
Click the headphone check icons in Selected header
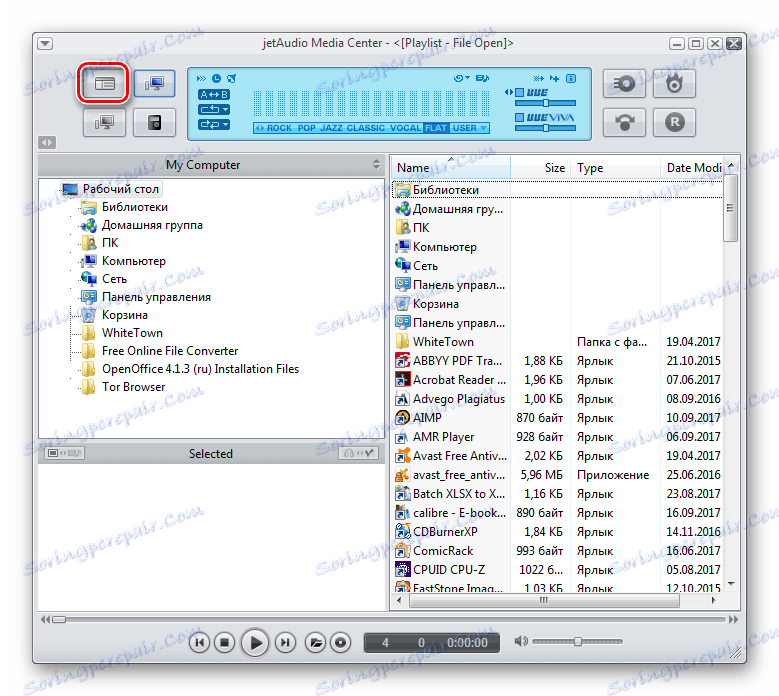click(359, 453)
